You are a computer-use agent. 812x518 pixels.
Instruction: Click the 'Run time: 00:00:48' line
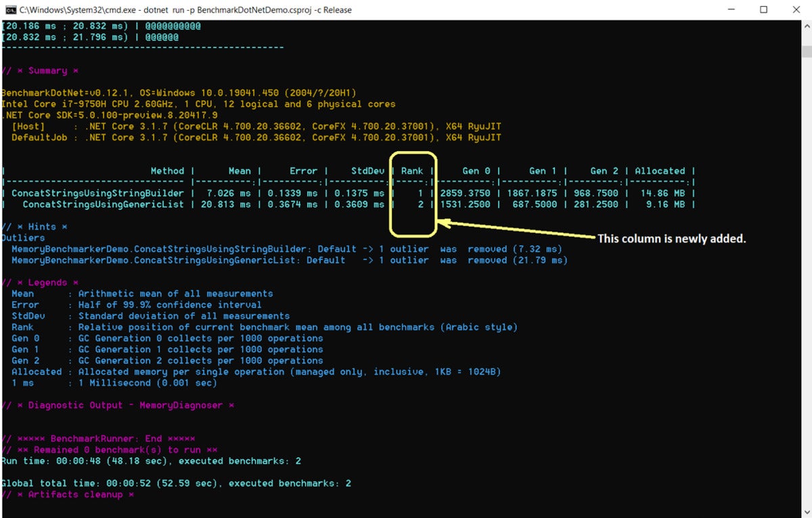pyautogui.click(x=151, y=460)
